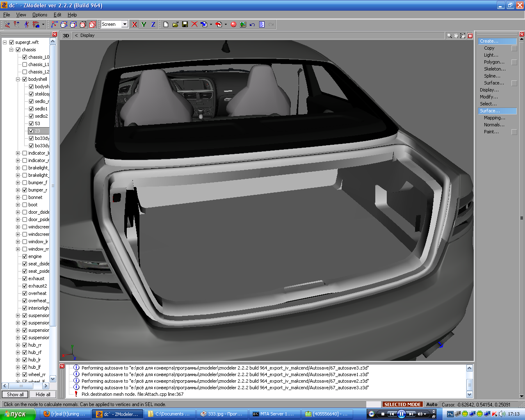
Task: Click the Save floppy disk icon
Action: point(185,25)
